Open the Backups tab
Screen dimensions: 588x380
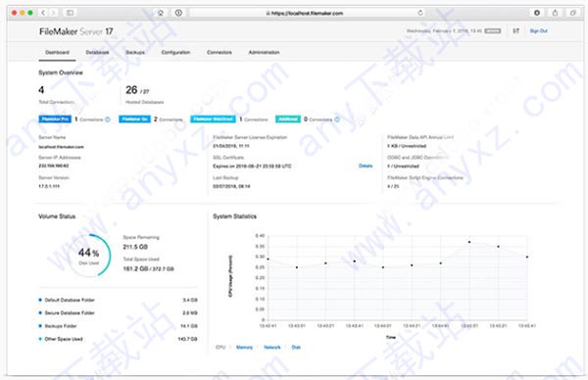[x=135, y=53]
